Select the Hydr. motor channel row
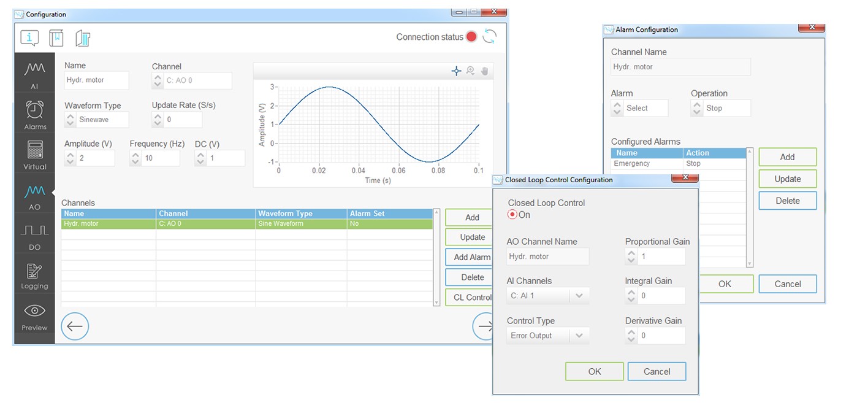Viewport: 868px width, 405px height. [x=245, y=224]
